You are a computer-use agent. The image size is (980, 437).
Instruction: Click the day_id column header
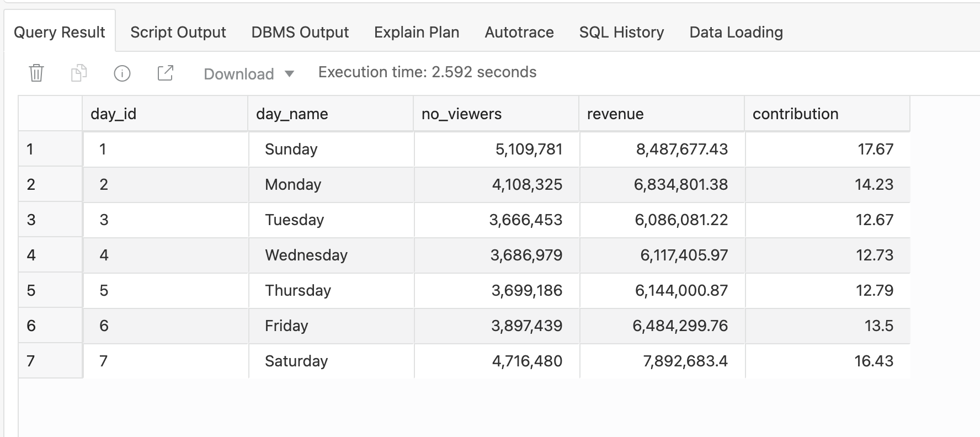pos(165,114)
